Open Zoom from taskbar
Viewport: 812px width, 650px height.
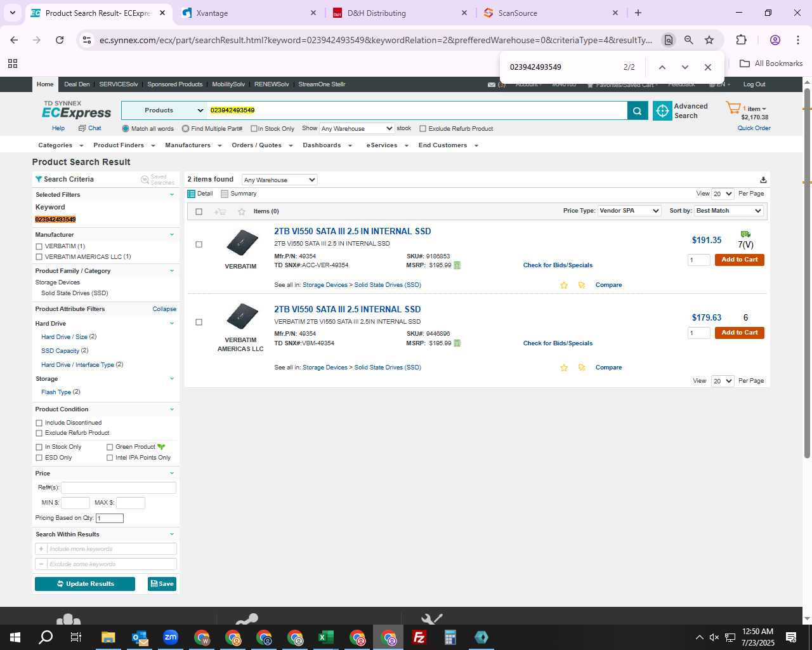coord(170,637)
